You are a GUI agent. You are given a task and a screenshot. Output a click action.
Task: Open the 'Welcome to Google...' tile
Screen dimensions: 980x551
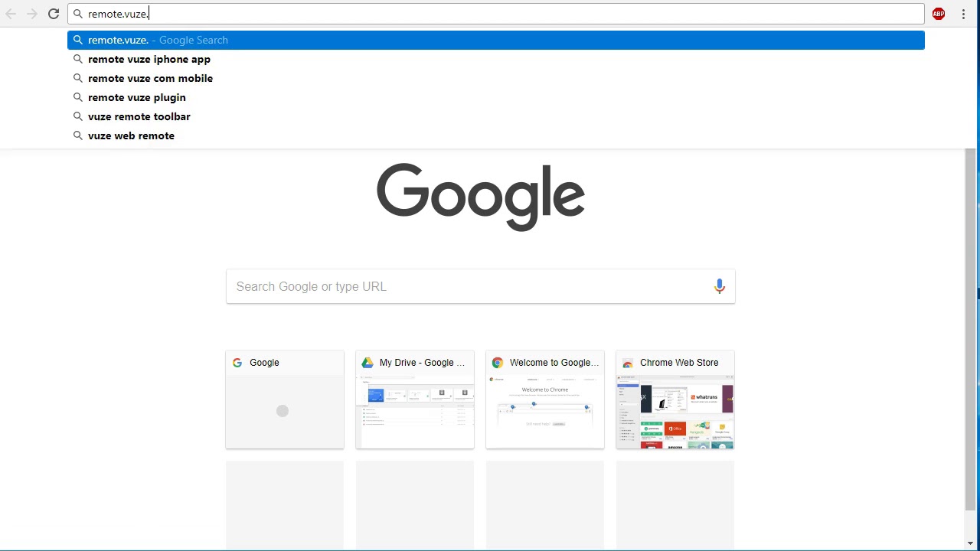pyautogui.click(x=545, y=399)
